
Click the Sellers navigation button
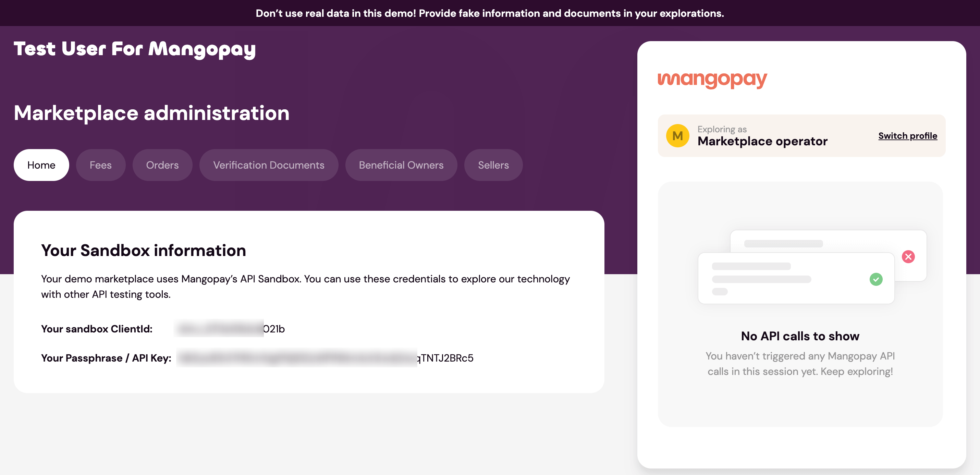[494, 165]
